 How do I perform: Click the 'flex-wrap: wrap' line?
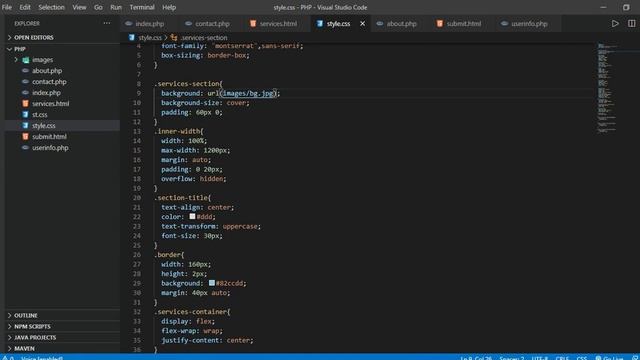coord(192,331)
